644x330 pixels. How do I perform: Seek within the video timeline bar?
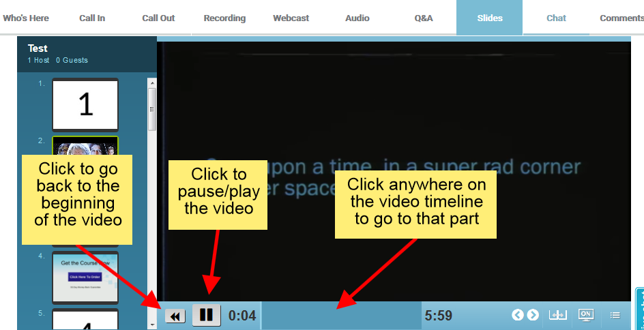[341, 315]
